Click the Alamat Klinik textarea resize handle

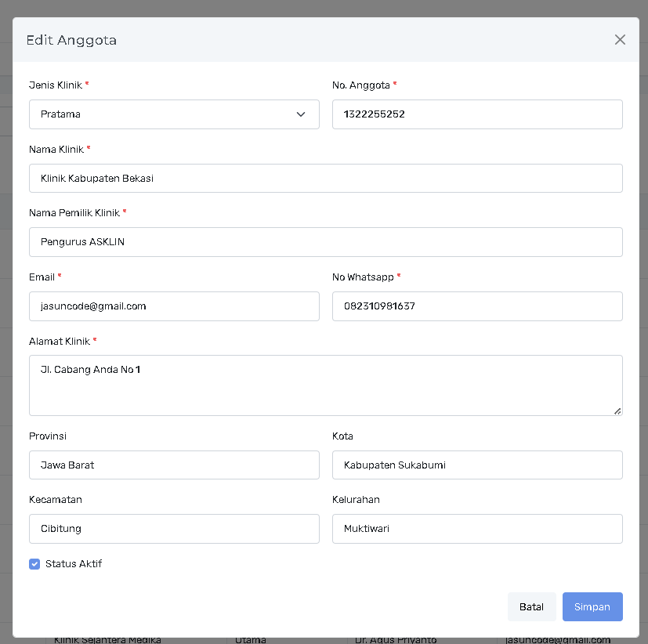pos(617,411)
